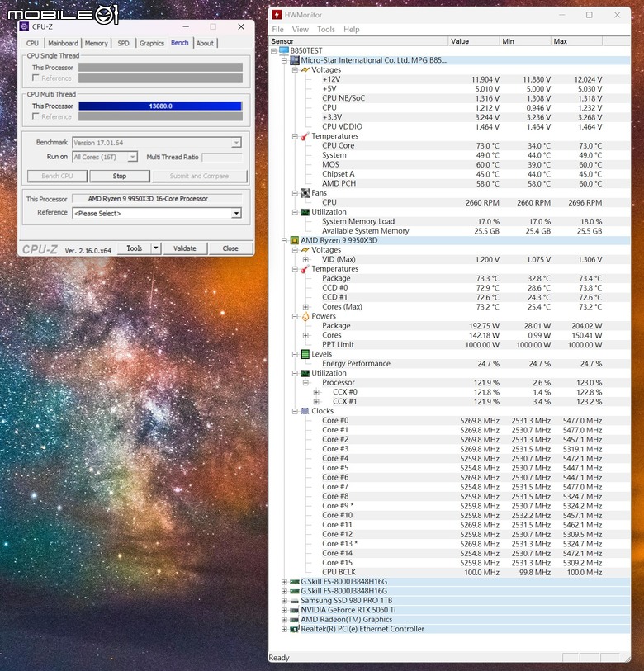The image size is (644, 671).
Task: Open HWMonitor View menu
Action: [301, 29]
